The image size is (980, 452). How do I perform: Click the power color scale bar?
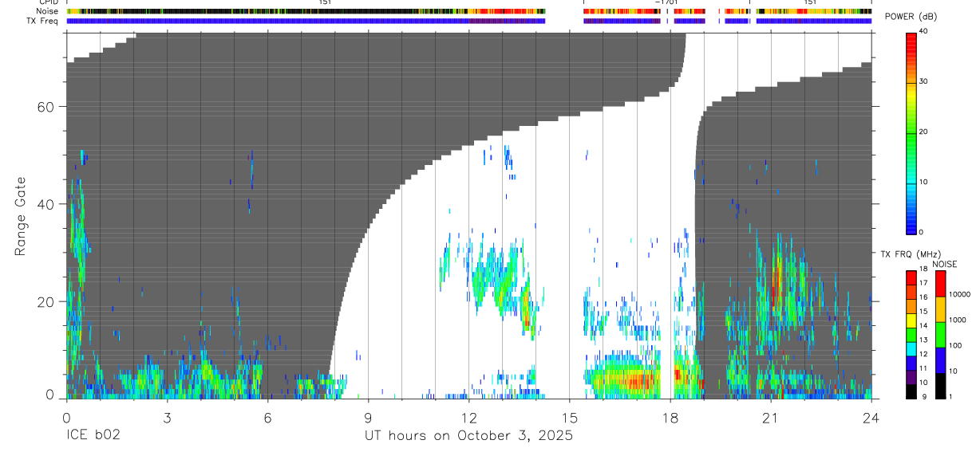point(911,132)
